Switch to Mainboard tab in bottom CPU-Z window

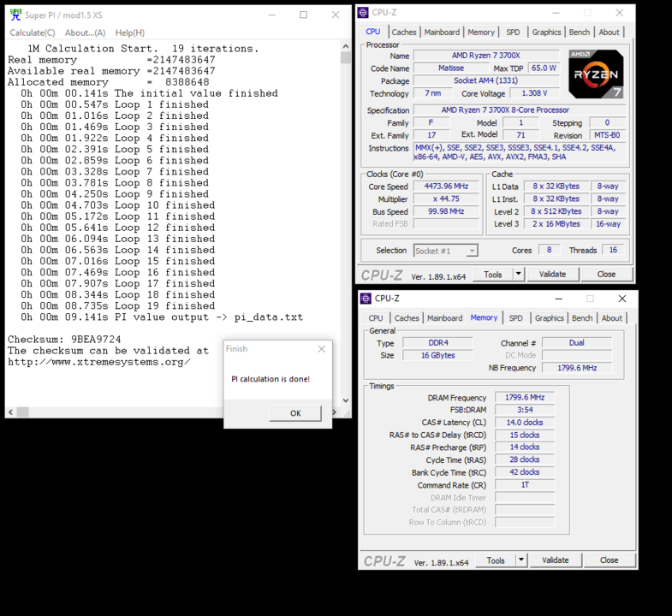(x=444, y=318)
